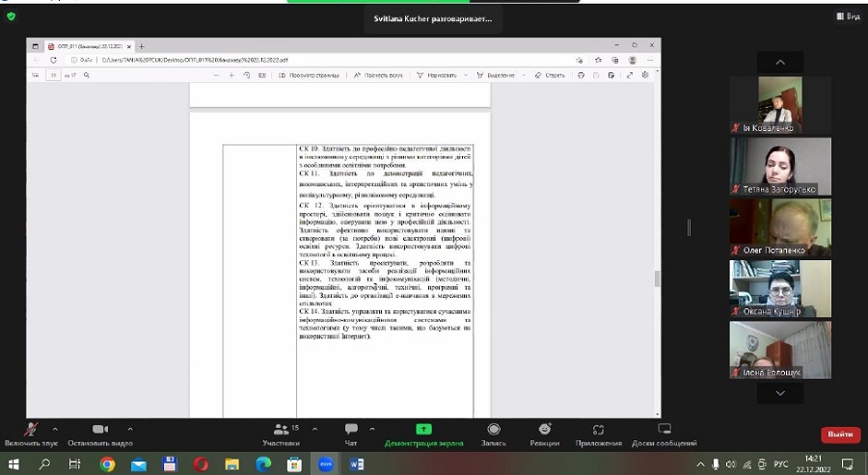Unmute microphone with Включить звук button
Viewport: 868px width, 475px height.
(x=30, y=433)
